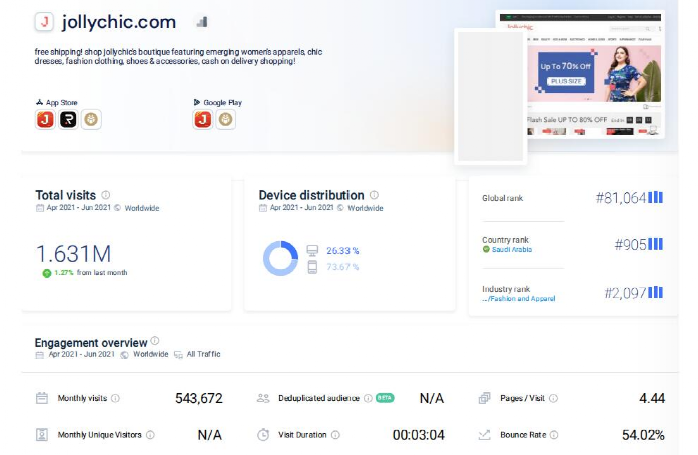This screenshot has height=455, width=698.
Task: Click Worldwide label under Total visits
Action: click(142, 208)
